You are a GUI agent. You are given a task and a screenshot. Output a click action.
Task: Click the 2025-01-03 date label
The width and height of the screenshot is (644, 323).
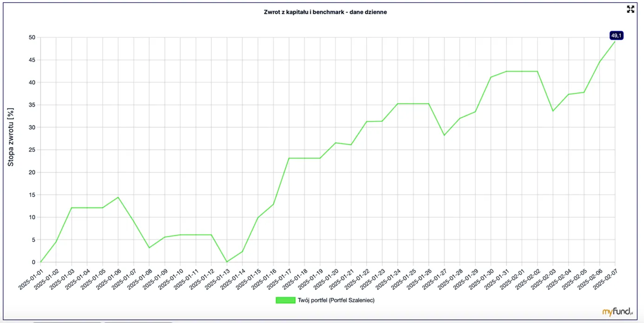tap(62, 279)
